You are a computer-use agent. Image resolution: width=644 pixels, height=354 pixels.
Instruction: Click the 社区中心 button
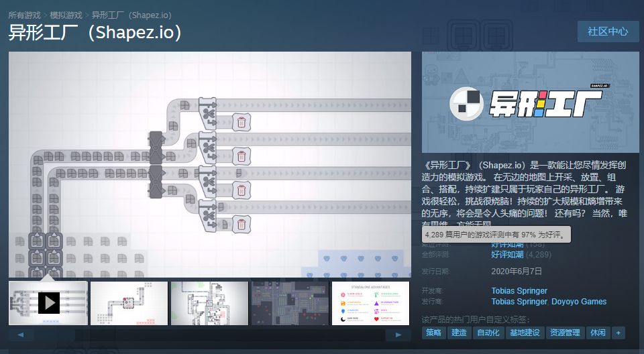[x=608, y=32]
